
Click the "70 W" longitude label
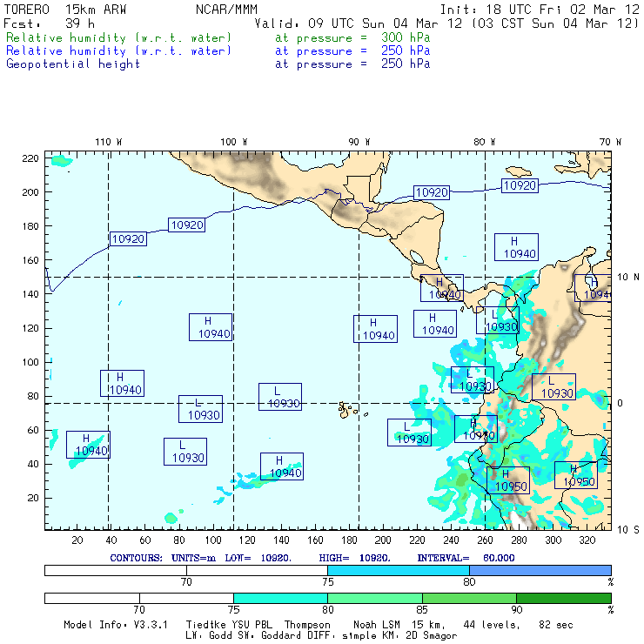pos(610,142)
